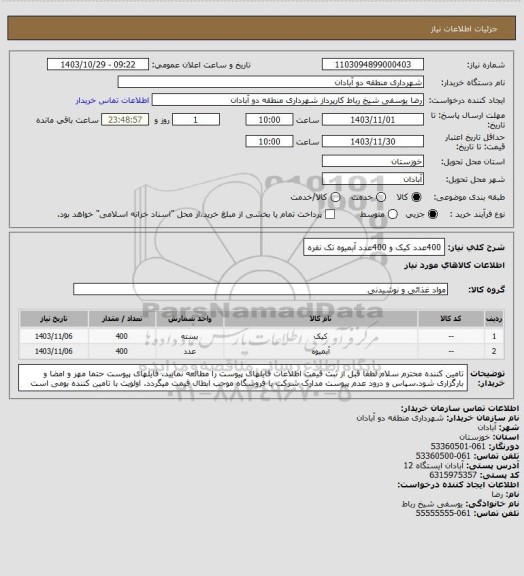Select the متوسط purchase type radio

point(393,214)
